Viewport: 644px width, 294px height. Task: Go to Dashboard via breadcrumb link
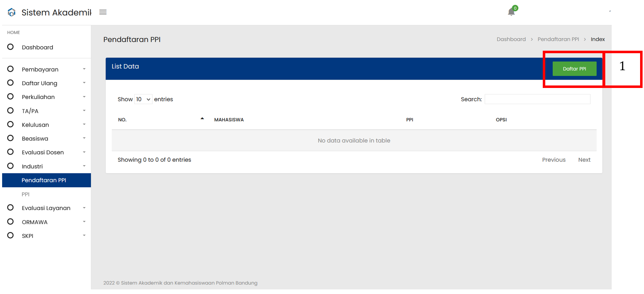(511, 39)
